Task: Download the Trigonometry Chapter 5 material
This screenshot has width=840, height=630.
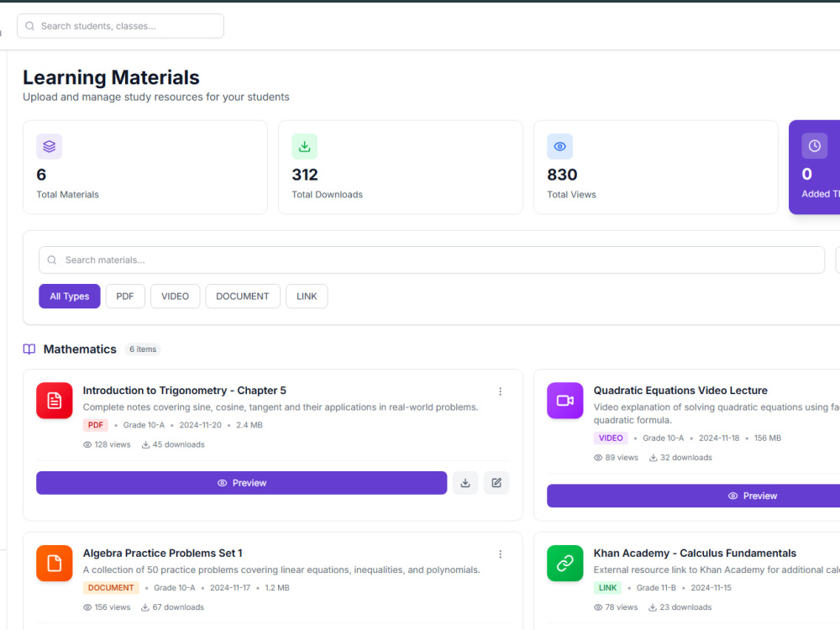Action: point(465,483)
